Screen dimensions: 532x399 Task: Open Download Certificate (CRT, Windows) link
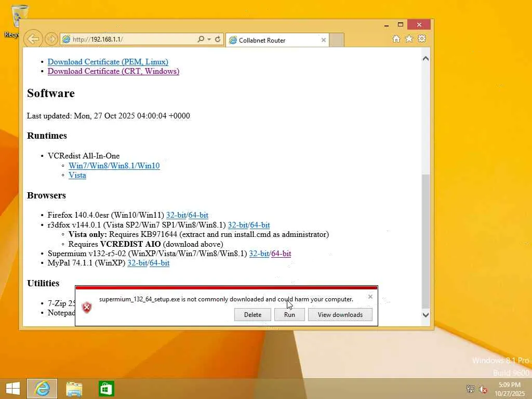pyautogui.click(x=113, y=71)
